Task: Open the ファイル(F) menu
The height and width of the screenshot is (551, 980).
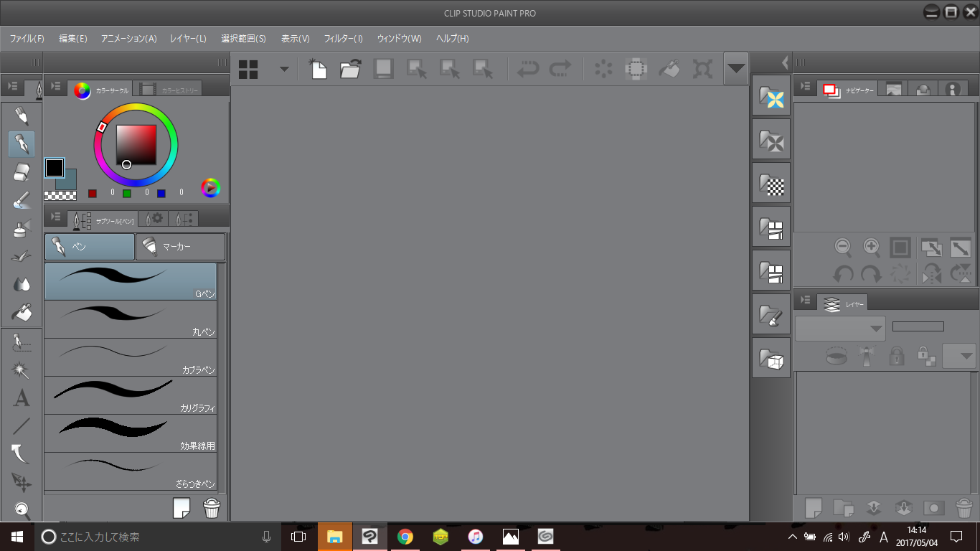Action: pyautogui.click(x=27, y=39)
